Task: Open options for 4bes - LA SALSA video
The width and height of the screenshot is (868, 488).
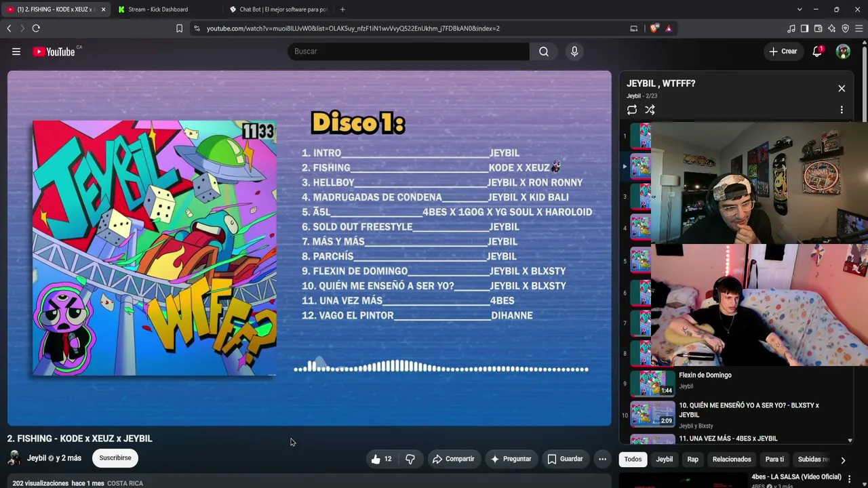Action: tap(849, 479)
